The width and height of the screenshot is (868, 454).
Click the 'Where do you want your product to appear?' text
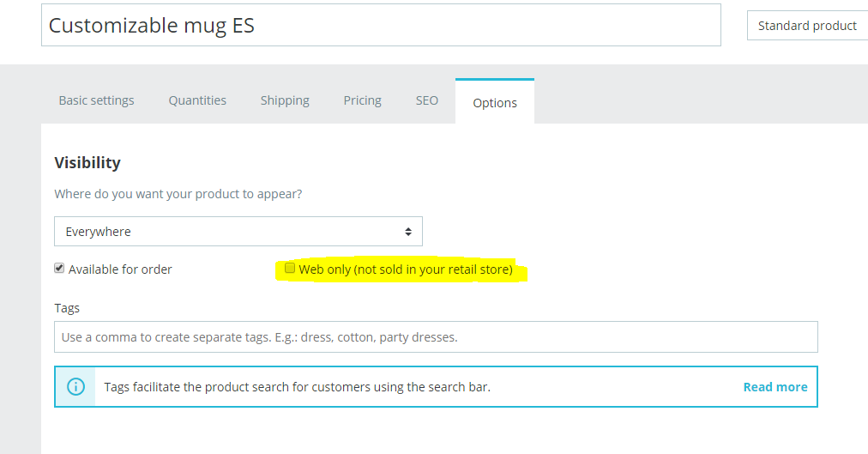pos(178,194)
